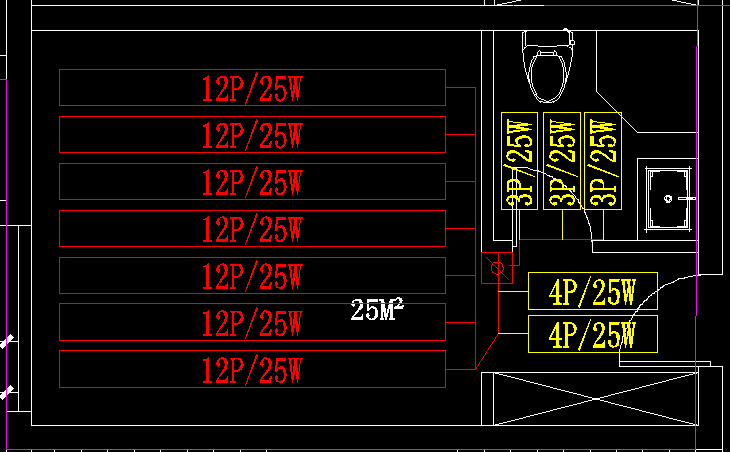Click the upper yellow 4P/25W box

591,291
